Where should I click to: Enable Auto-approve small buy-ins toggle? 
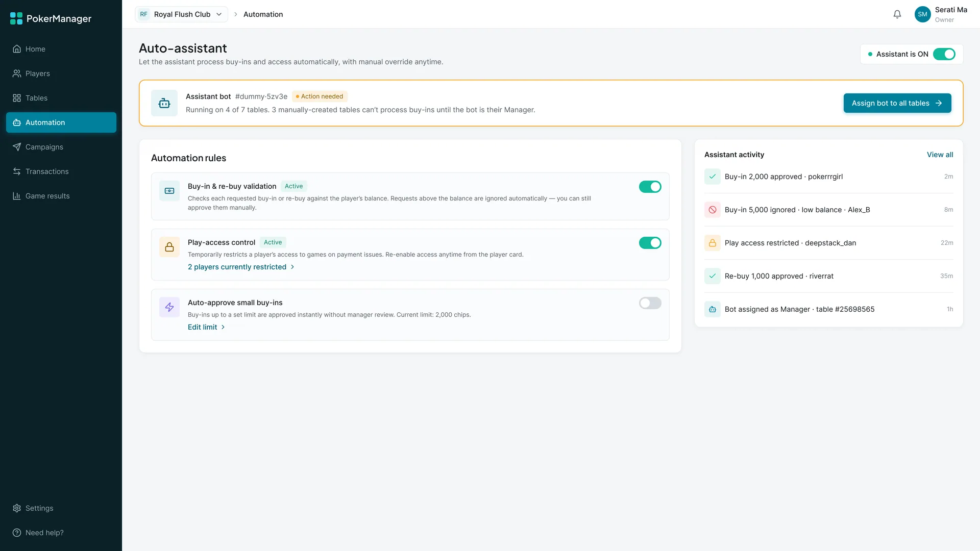(650, 303)
